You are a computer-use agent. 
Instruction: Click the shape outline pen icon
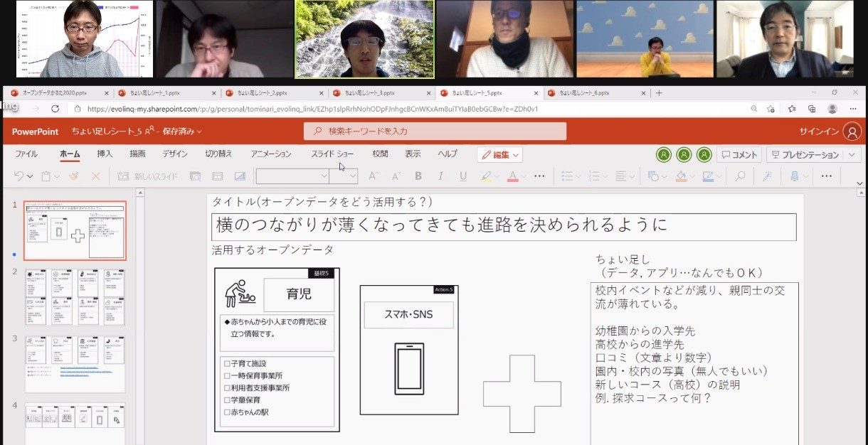point(708,176)
